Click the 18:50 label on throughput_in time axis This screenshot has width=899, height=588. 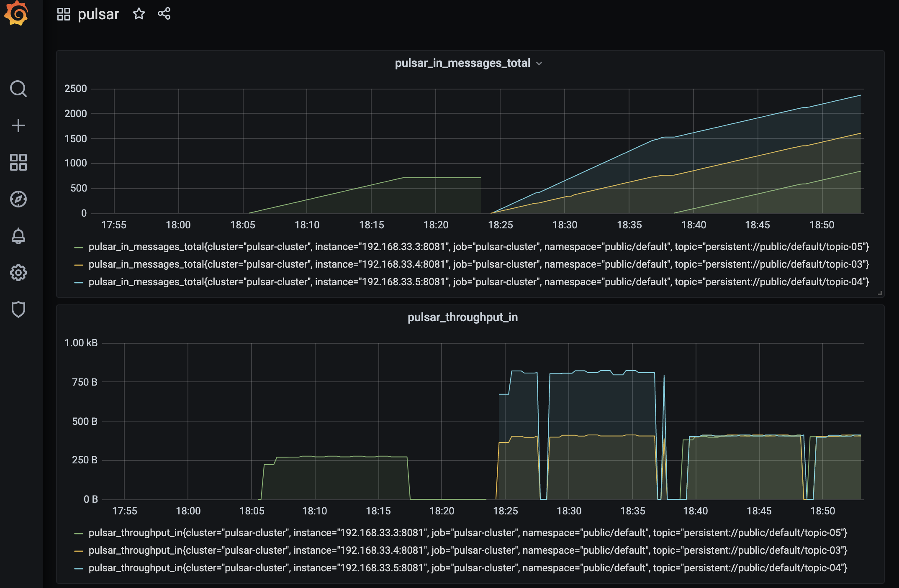pyautogui.click(x=822, y=511)
